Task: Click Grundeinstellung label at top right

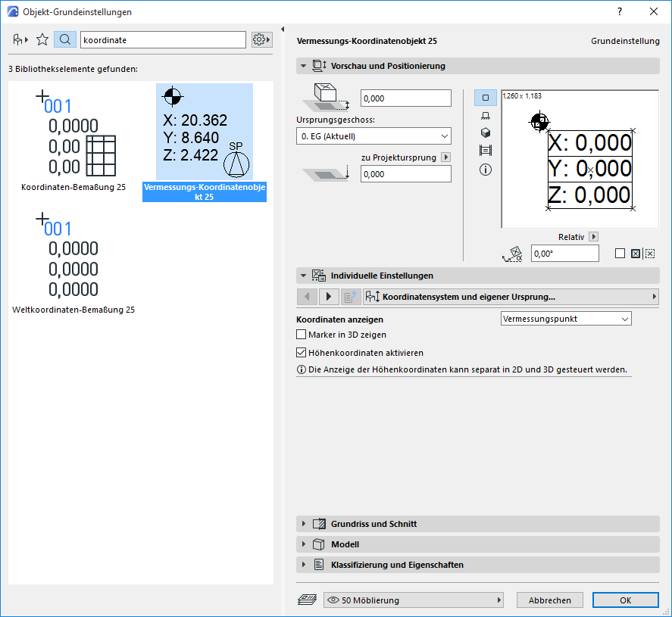Action: click(625, 41)
